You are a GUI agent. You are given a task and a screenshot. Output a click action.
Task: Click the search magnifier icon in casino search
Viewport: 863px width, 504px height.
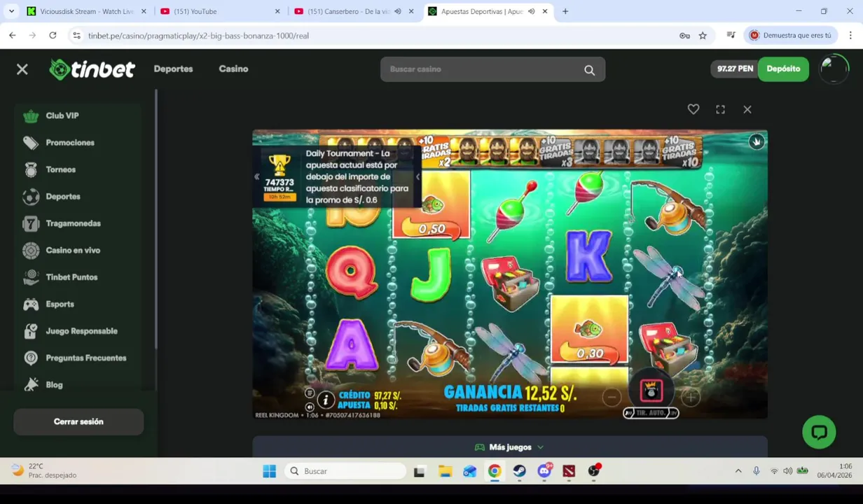(590, 69)
